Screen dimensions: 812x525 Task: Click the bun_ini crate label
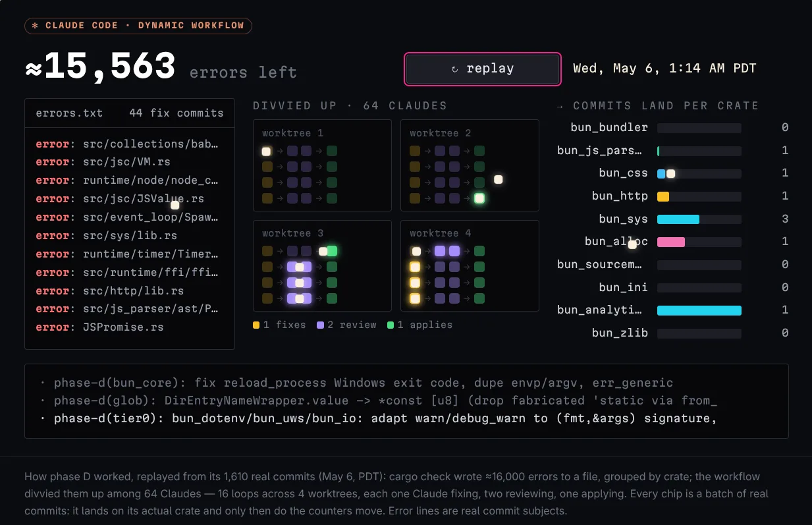(x=623, y=287)
